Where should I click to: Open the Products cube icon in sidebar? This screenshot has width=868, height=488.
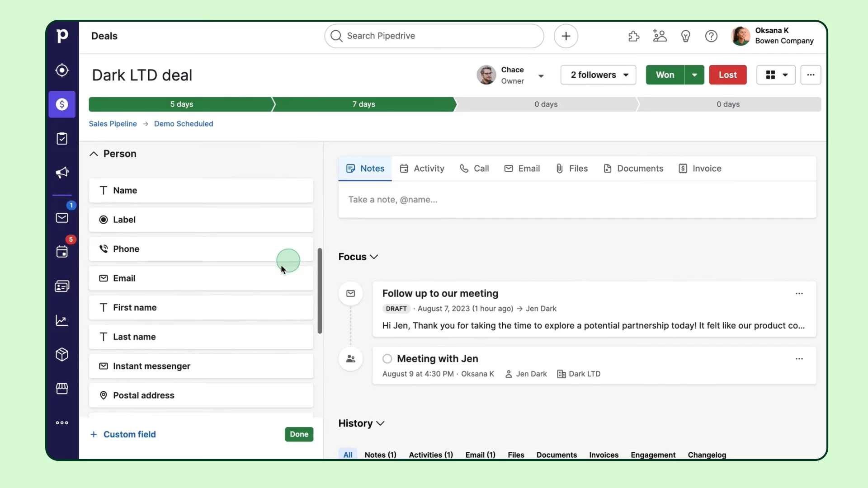62,355
